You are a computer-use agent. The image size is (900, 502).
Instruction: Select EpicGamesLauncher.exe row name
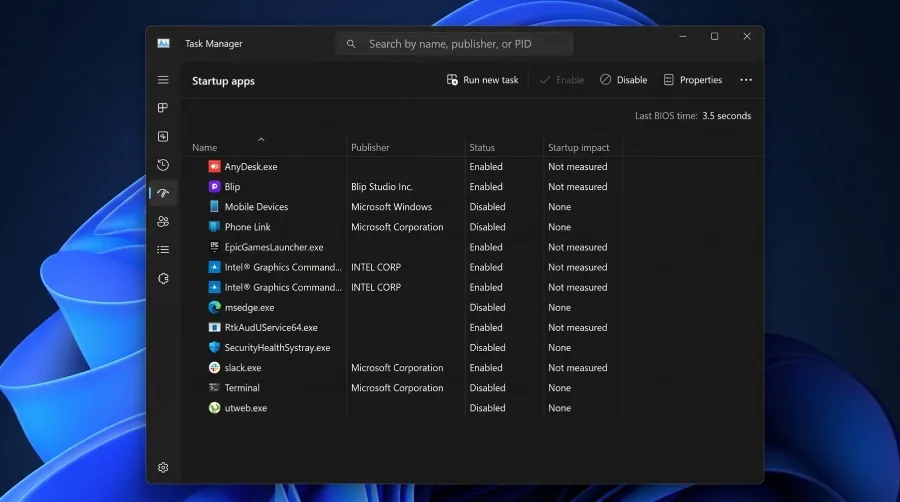click(x=274, y=247)
